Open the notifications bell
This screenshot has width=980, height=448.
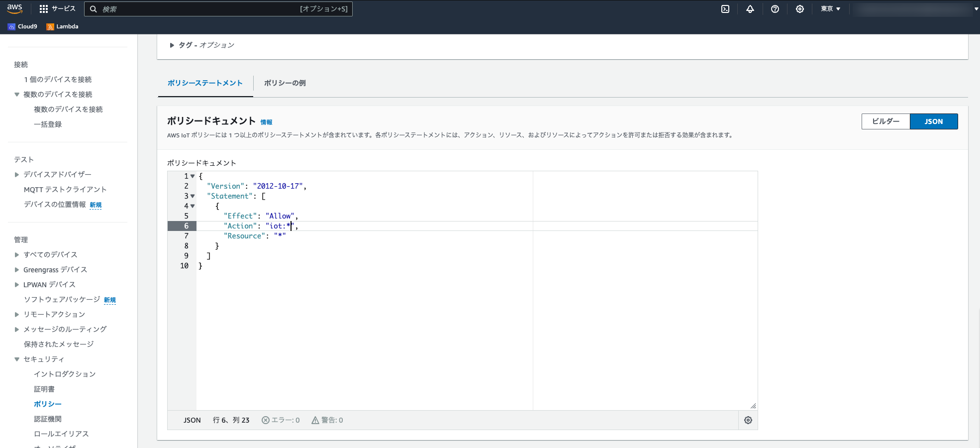pos(750,9)
